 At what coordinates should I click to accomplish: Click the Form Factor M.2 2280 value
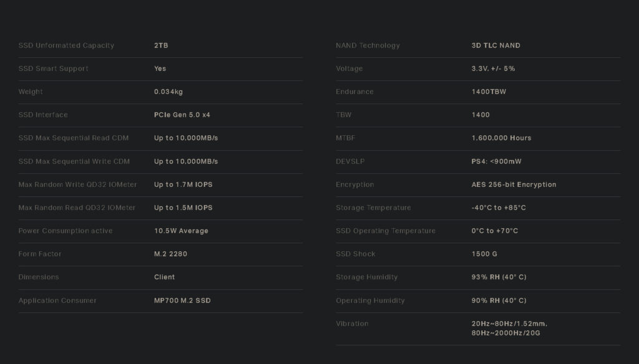pos(170,254)
